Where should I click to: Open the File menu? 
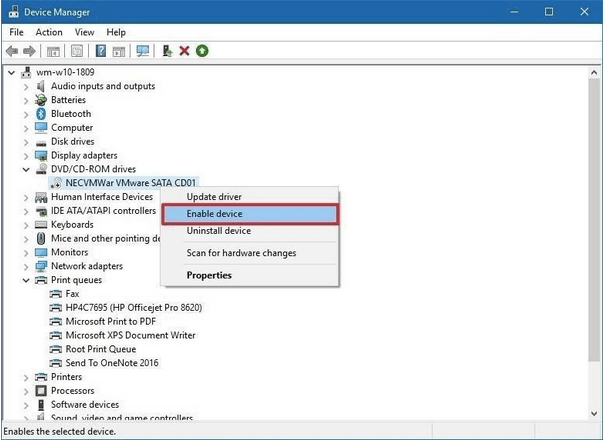[x=17, y=32]
